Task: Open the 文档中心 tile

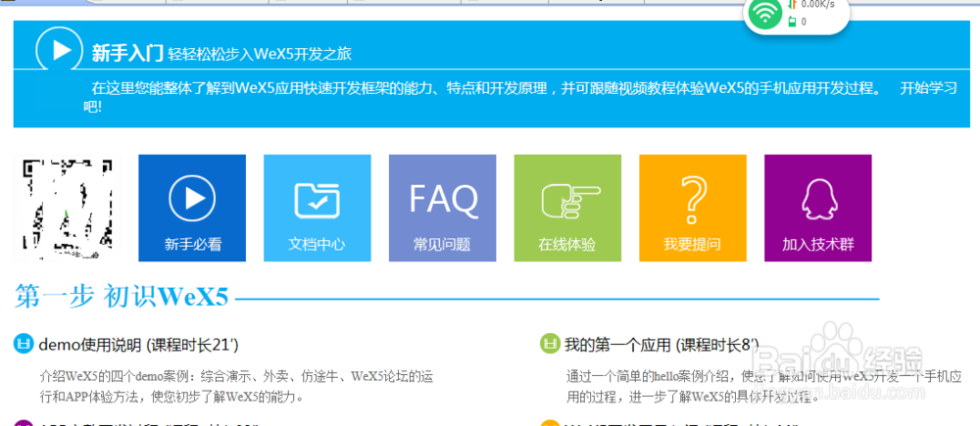Action: [x=318, y=208]
